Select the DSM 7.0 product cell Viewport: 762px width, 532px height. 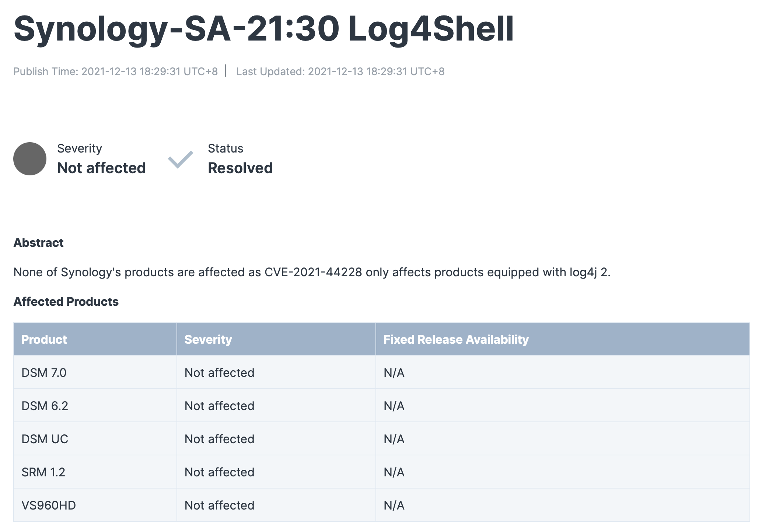pos(44,372)
